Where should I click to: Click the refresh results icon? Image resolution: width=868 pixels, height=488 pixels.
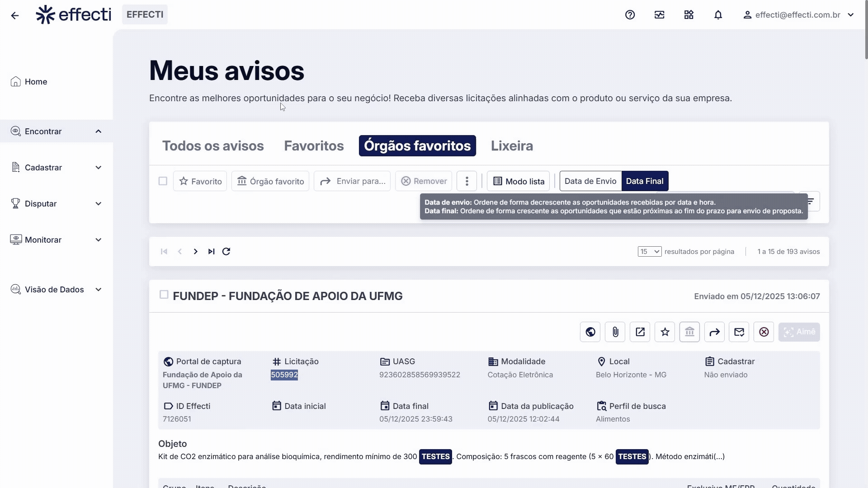(x=226, y=252)
